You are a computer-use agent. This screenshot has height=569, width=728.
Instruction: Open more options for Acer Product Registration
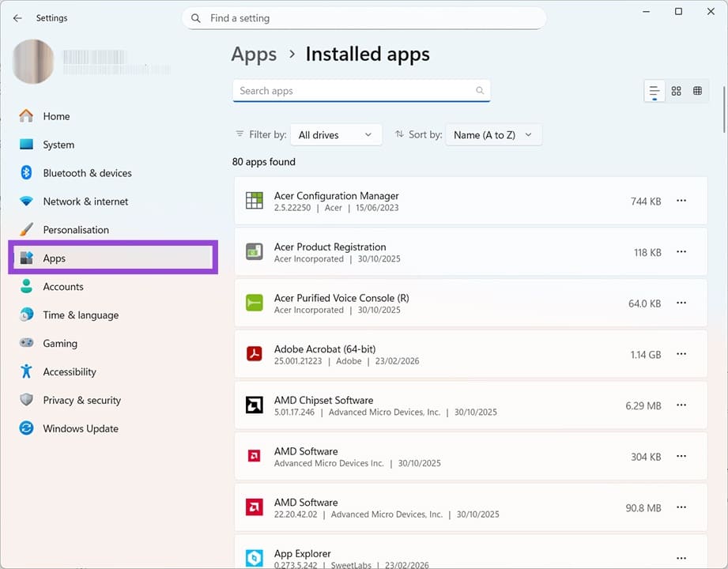(681, 252)
